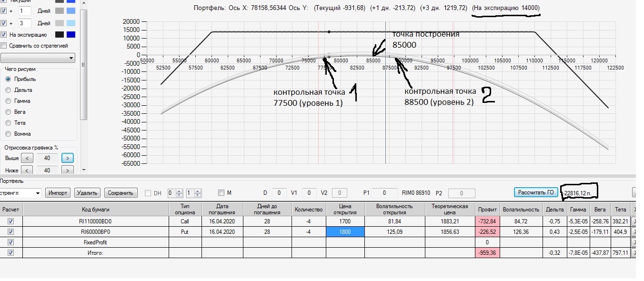
Task: Click the RI110000BD0 security code cell
Action: [x=96, y=221]
